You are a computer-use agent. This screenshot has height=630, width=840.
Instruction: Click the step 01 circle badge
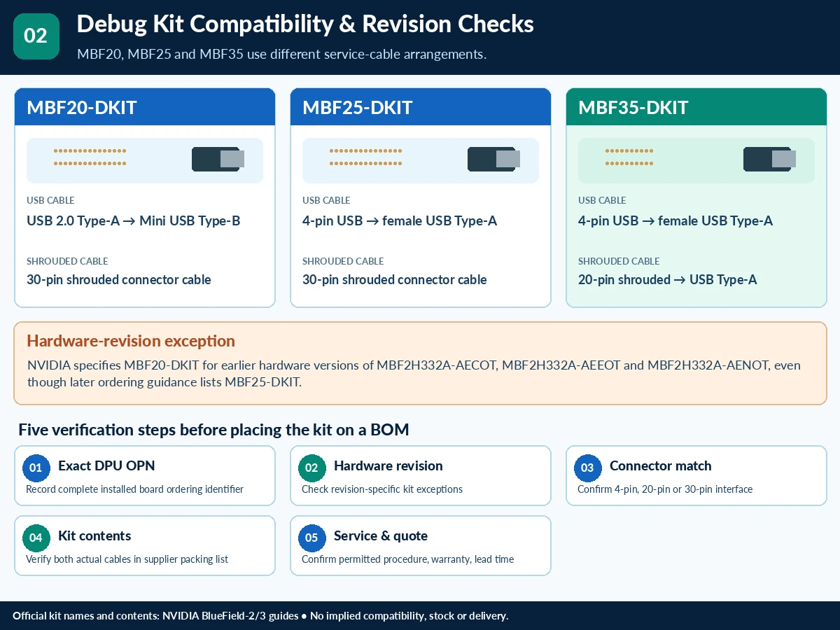[36, 468]
